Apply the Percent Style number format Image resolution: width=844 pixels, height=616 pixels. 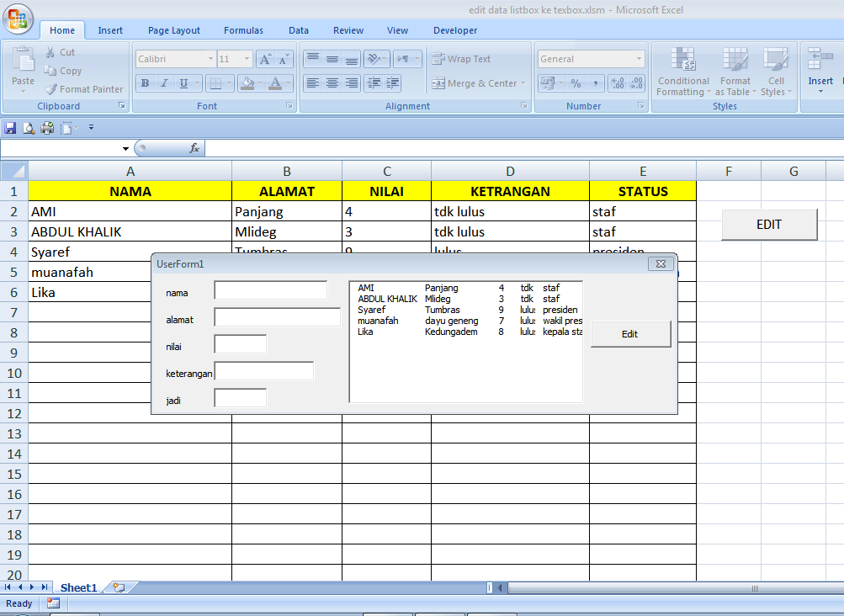pos(576,83)
